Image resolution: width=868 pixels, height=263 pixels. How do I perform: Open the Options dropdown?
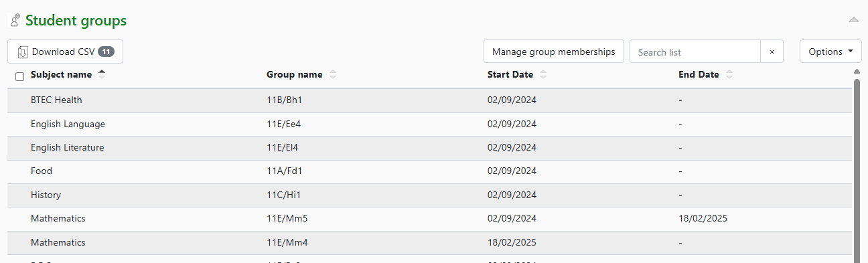click(830, 52)
